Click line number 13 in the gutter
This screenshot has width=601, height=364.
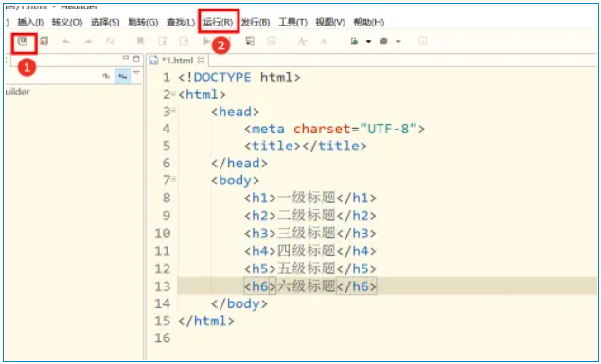162,286
